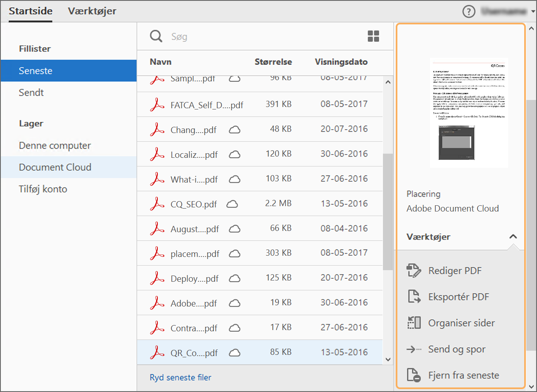Click the Rediger PDF tool icon

click(413, 271)
